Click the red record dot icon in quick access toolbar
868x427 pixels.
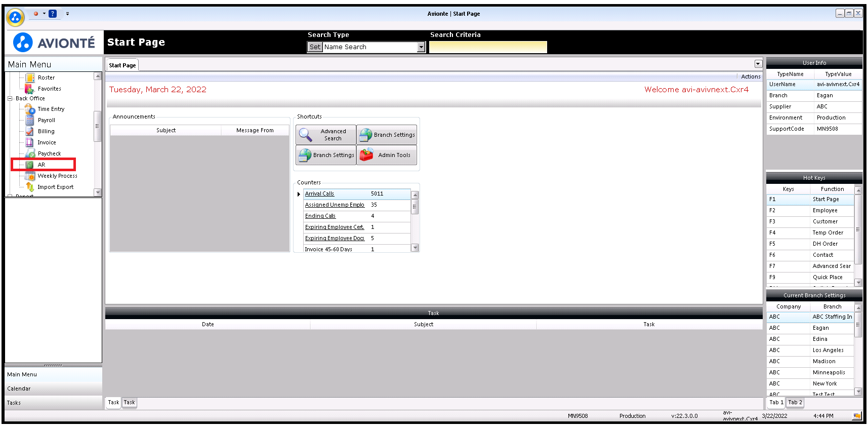point(36,14)
